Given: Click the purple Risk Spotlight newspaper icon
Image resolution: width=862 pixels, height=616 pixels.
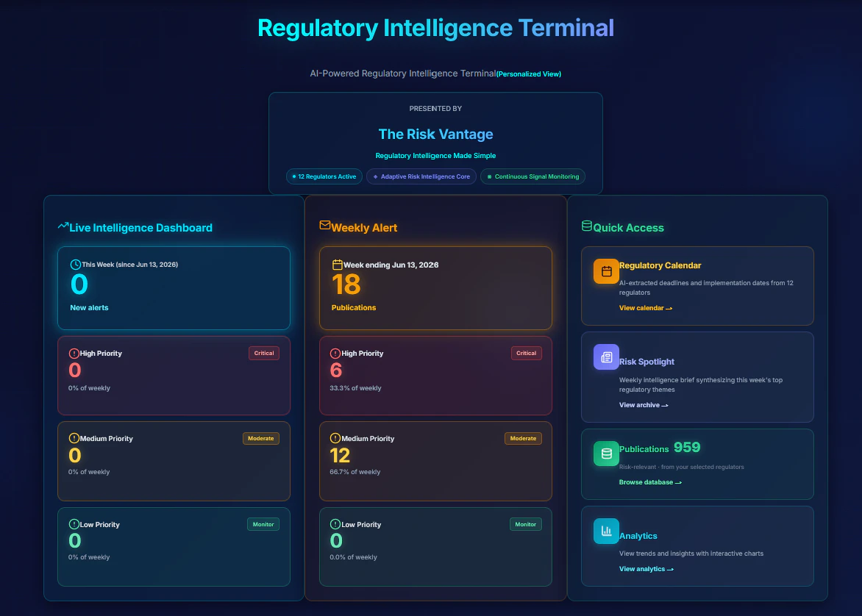Looking at the screenshot, I should click(606, 357).
